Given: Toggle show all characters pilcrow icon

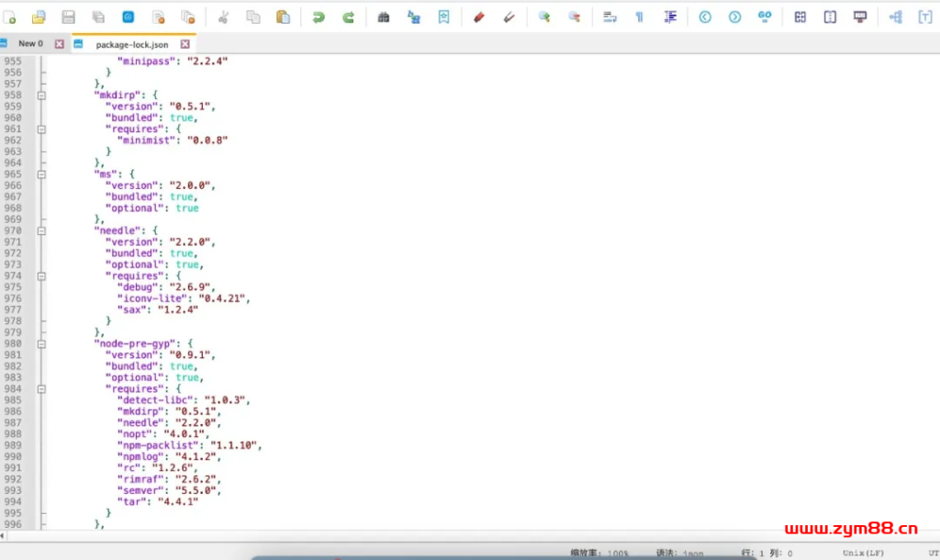Looking at the screenshot, I should [x=639, y=17].
